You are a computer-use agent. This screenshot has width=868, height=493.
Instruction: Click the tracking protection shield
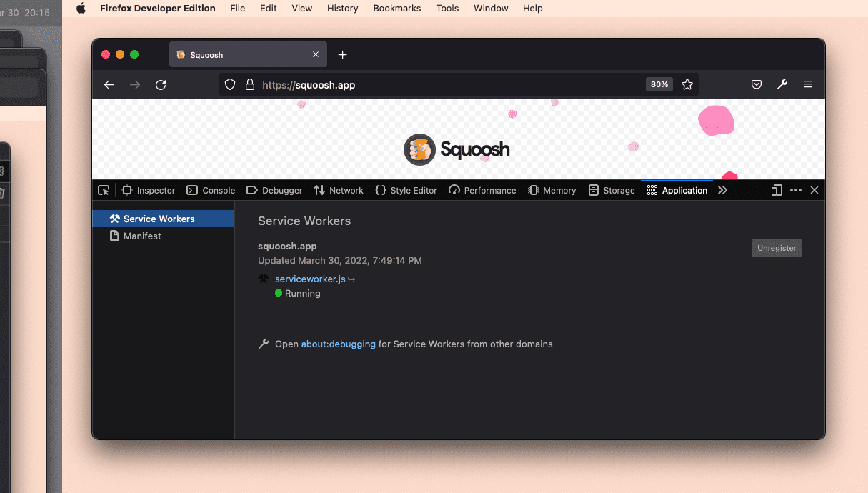pyautogui.click(x=229, y=84)
